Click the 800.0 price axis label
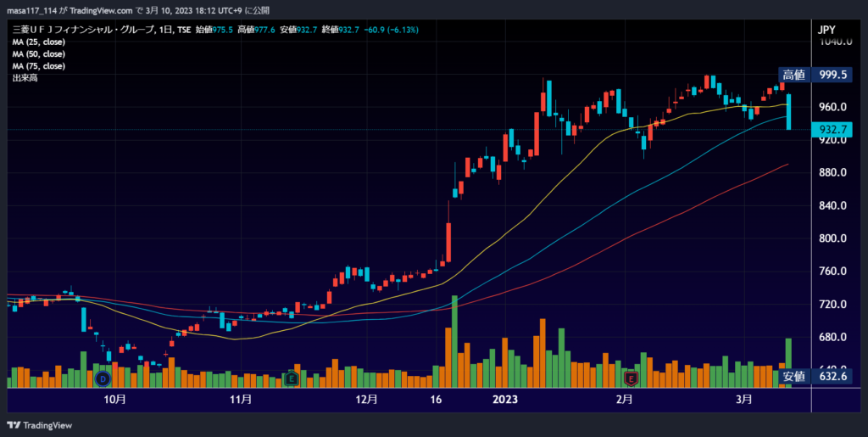Image resolution: width=868 pixels, height=437 pixels. tap(834, 238)
